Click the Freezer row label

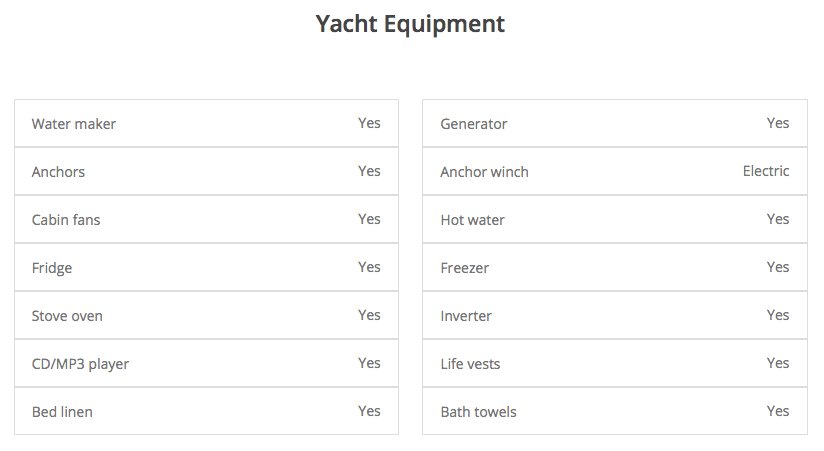(x=465, y=268)
